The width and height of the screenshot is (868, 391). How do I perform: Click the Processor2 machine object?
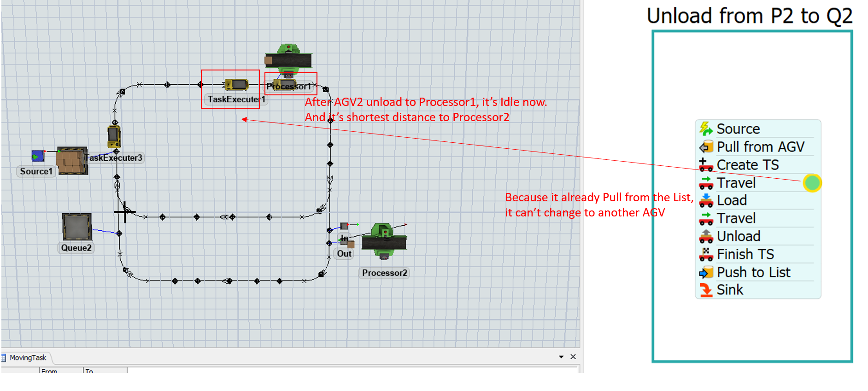(x=384, y=240)
